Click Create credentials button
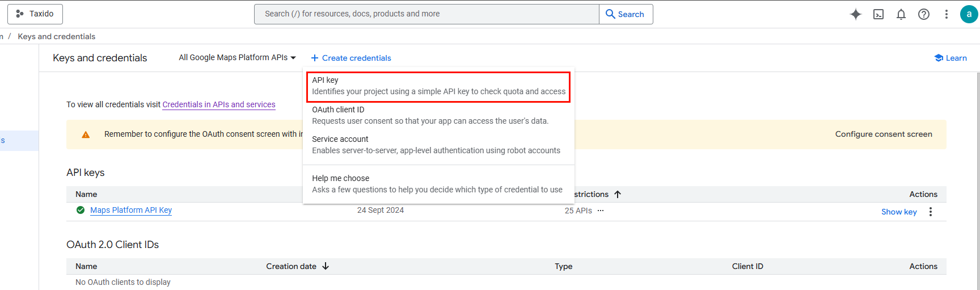Image resolution: width=980 pixels, height=290 pixels. [351, 58]
